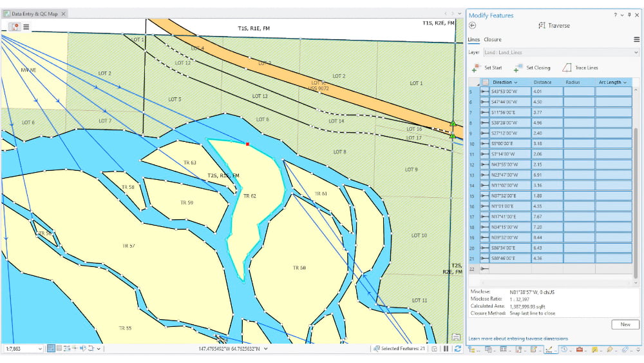644x363 pixels.
Task: Pause map drawing in status bar
Action: click(446, 349)
